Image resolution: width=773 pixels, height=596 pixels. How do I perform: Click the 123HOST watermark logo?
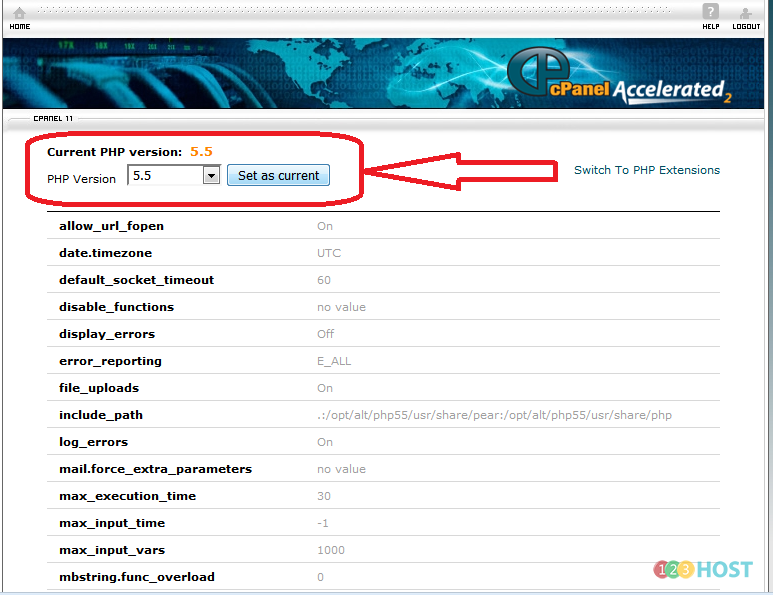coord(703,569)
